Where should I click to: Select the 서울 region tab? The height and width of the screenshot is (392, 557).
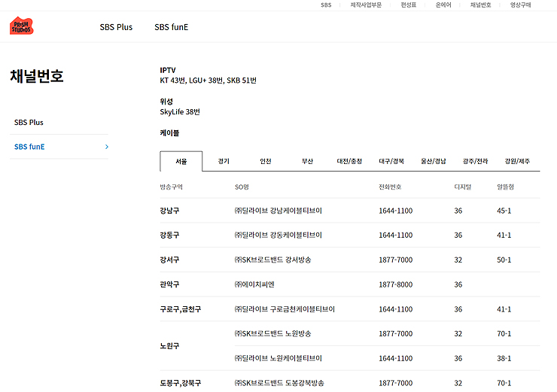tap(181, 161)
